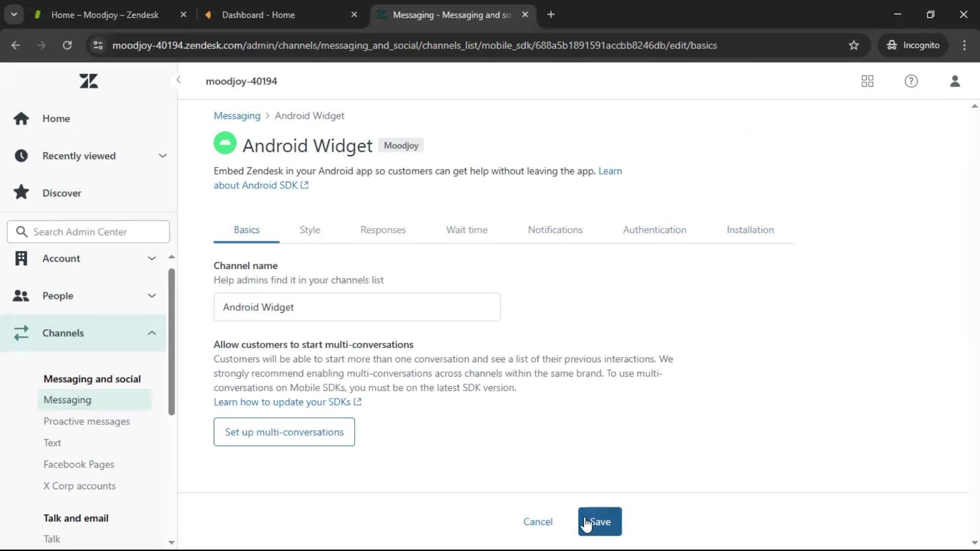Open Messaging in sidebar
The image size is (980, 551).
pos(94,400)
